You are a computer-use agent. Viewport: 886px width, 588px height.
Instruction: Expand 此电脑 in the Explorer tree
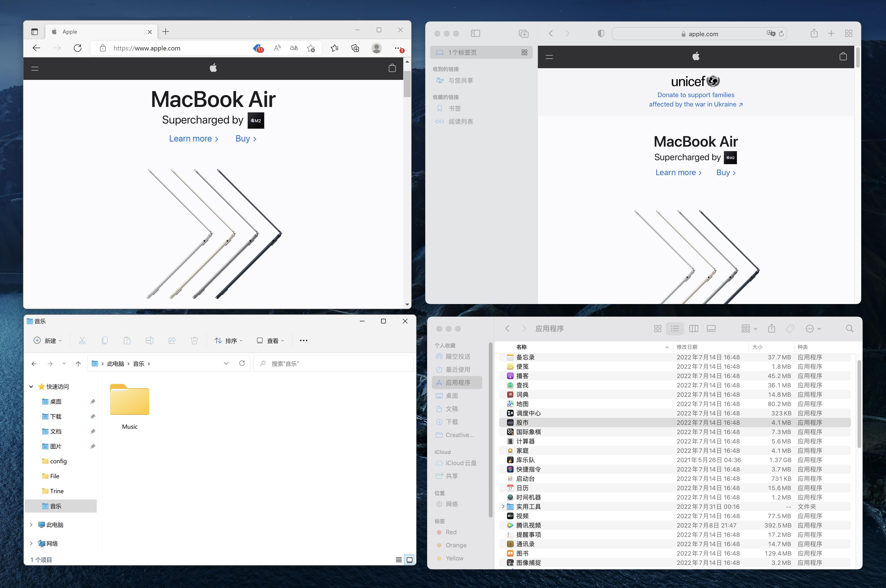[32, 524]
